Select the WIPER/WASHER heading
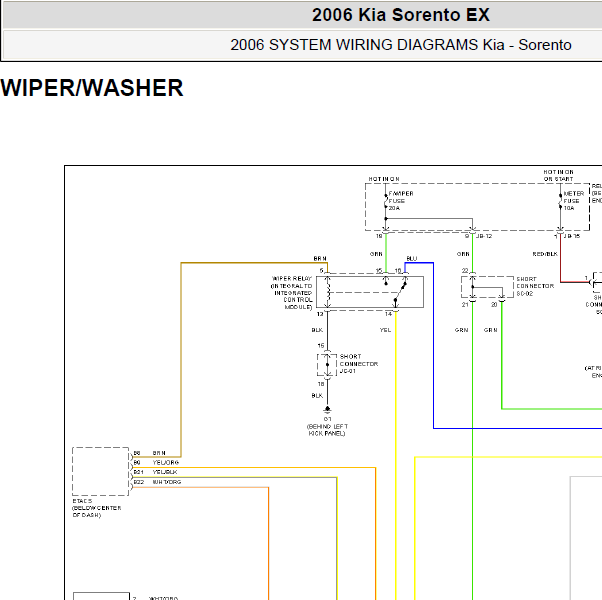 pyautogui.click(x=92, y=88)
